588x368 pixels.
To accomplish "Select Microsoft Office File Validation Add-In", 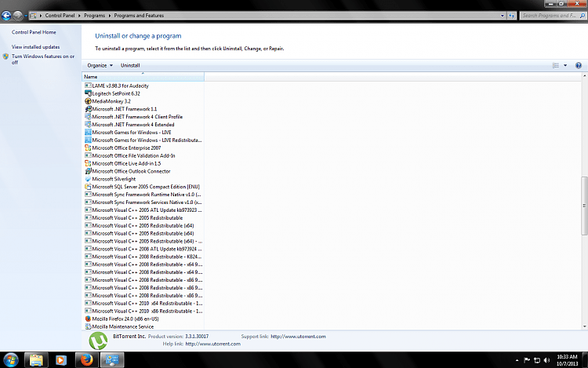I will [x=133, y=155].
